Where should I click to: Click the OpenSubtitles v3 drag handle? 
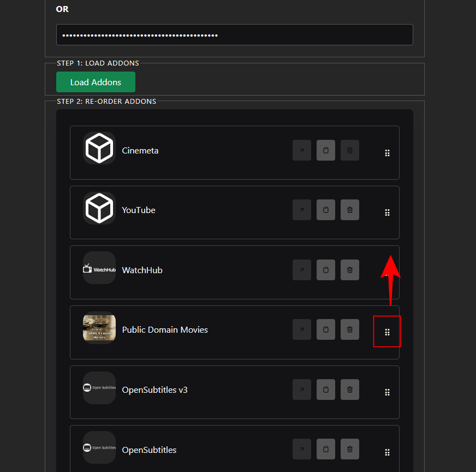tap(387, 392)
